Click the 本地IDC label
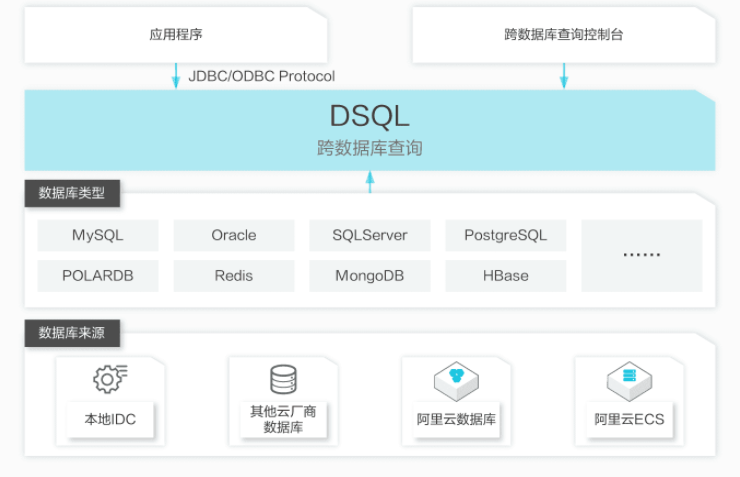 pyautogui.click(x=110, y=419)
